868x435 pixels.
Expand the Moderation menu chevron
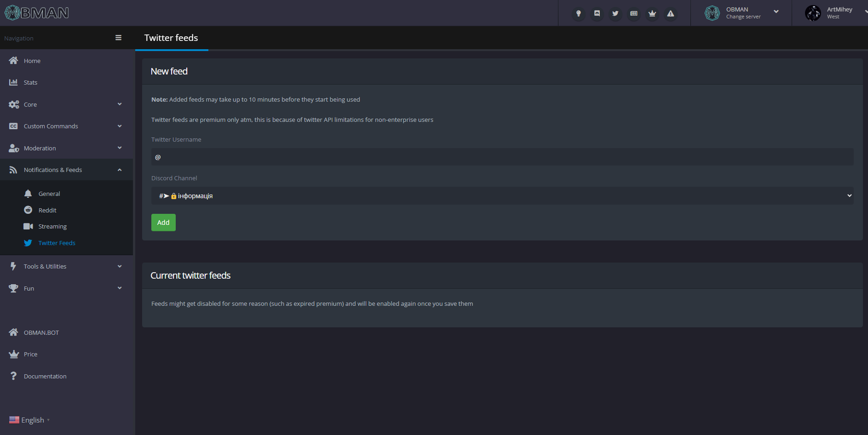point(120,148)
